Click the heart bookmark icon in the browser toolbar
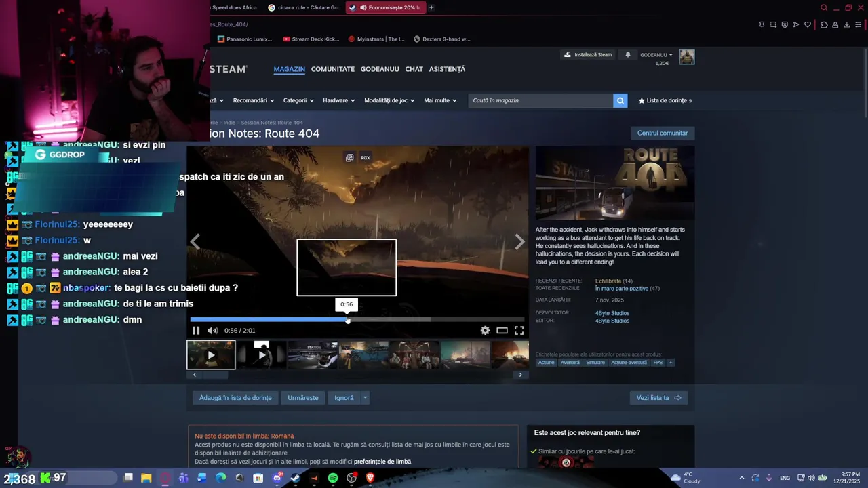Screen dimensions: 868x488 pos(808,25)
